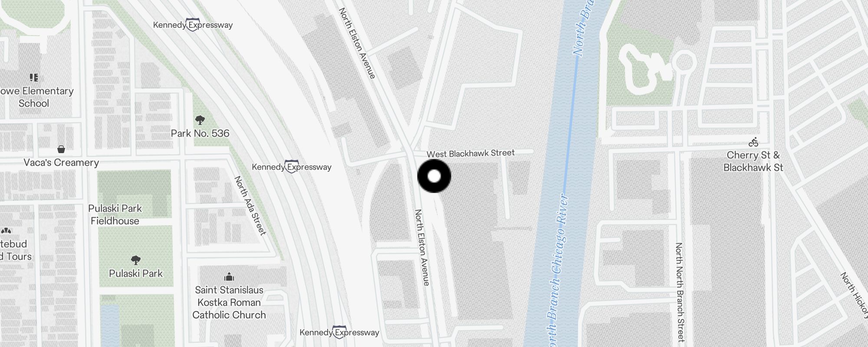Click the black location pin marker
Image resolution: width=868 pixels, height=347 pixels.
click(434, 176)
